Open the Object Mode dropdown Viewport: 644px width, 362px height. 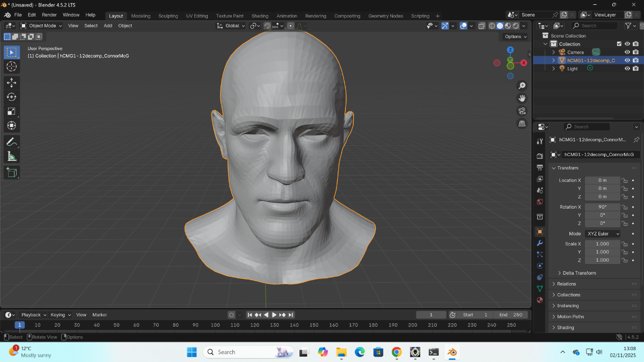[x=42, y=26]
